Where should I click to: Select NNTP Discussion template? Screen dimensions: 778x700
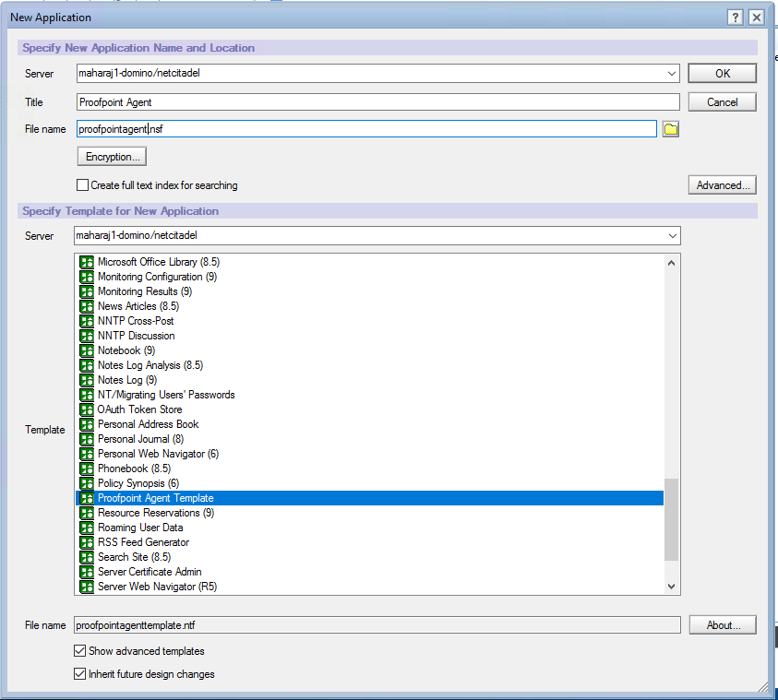point(369,336)
